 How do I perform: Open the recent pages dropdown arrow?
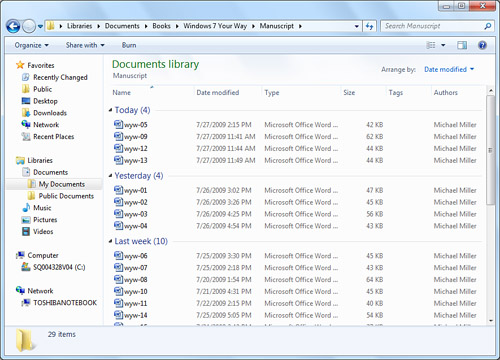click(40, 26)
